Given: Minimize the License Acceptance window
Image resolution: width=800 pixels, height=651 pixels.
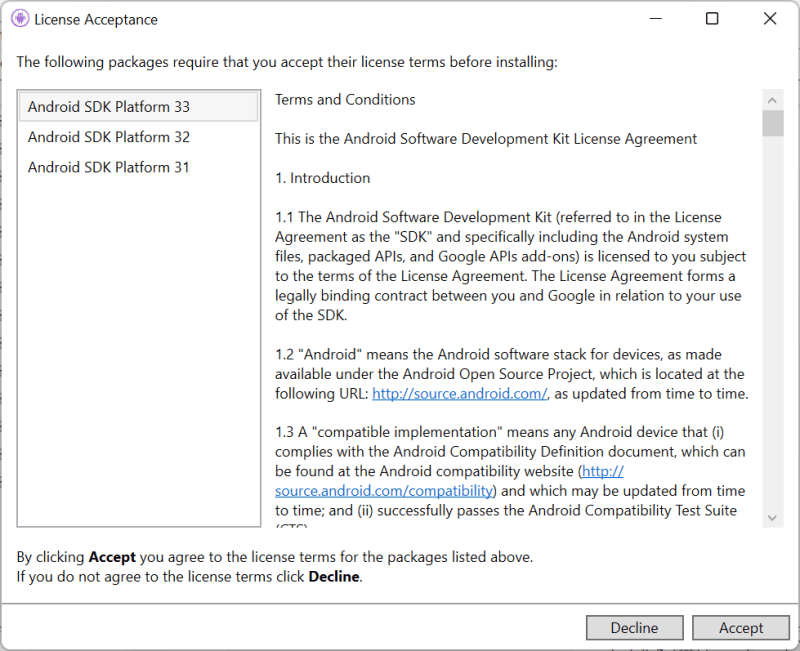Looking at the screenshot, I should click(656, 19).
